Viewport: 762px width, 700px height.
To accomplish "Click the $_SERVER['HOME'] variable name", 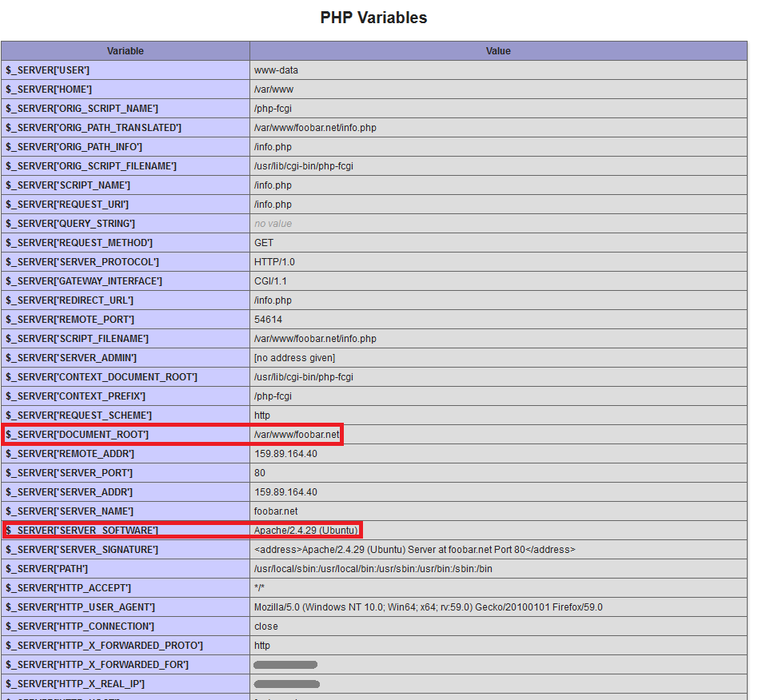I will coord(49,89).
